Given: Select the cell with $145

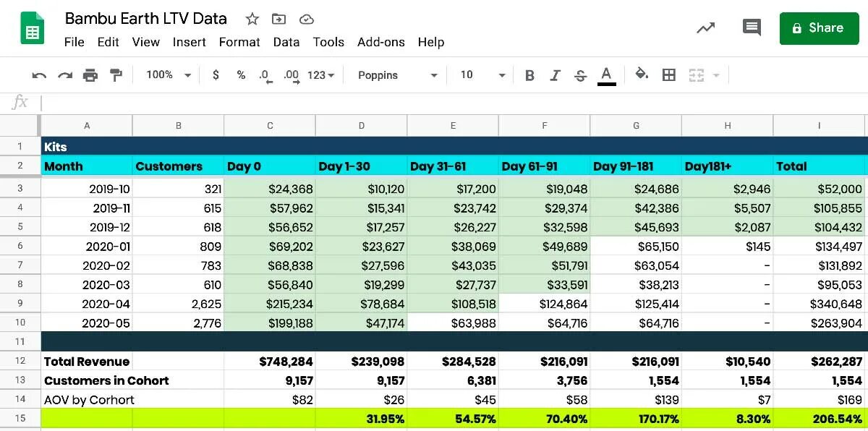Looking at the screenshot, I should tap(727, 247).
